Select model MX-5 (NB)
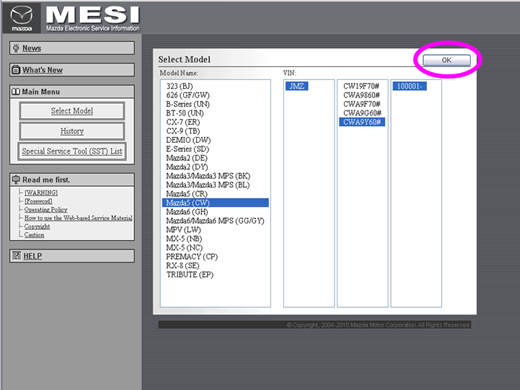520x390 pixels. click(184, 239)
